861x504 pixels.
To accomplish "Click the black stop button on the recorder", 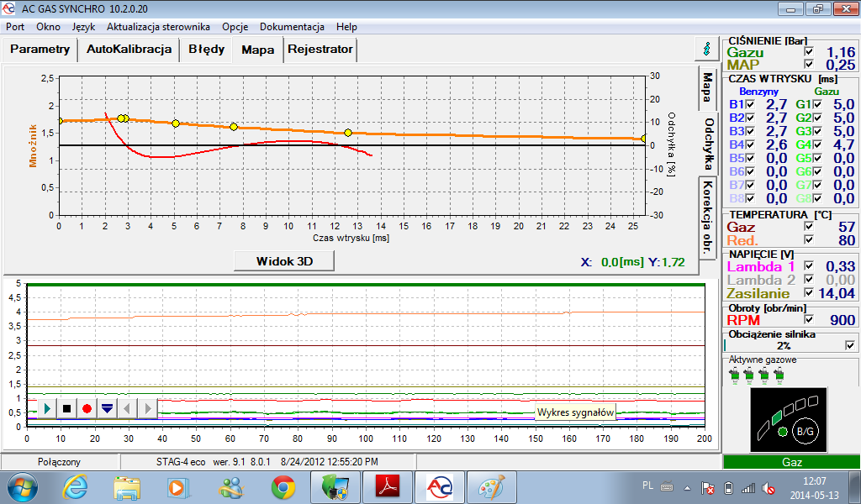I will click(x=66, y=408).
